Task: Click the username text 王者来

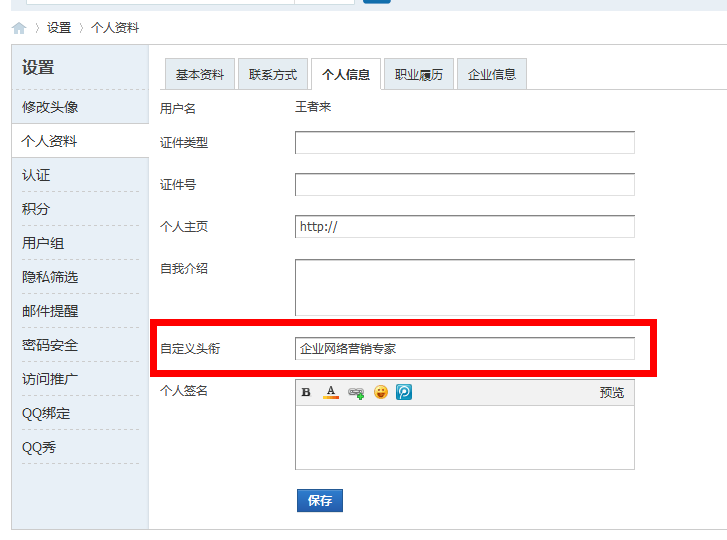Action: click(x=313, y=107)
